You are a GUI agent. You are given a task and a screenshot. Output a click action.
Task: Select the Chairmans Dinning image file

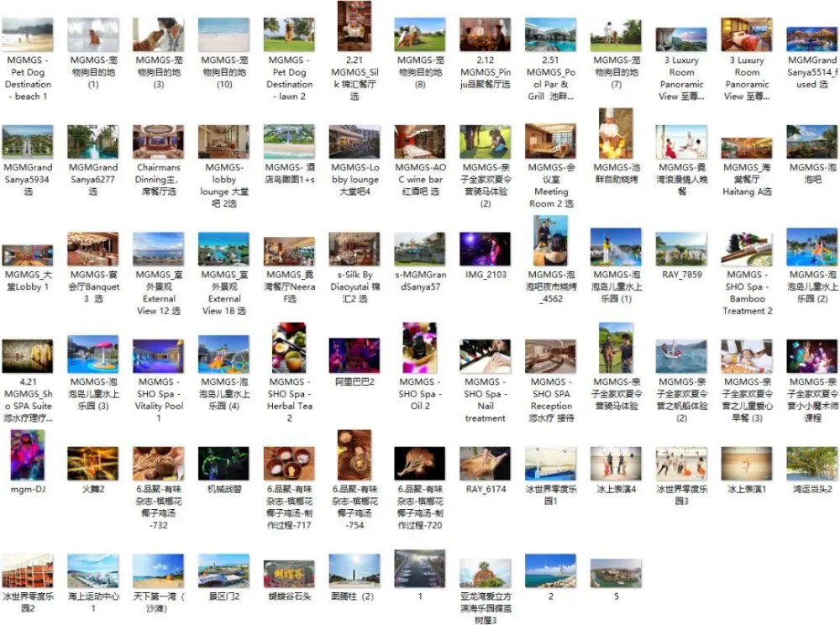coord(158,142)
